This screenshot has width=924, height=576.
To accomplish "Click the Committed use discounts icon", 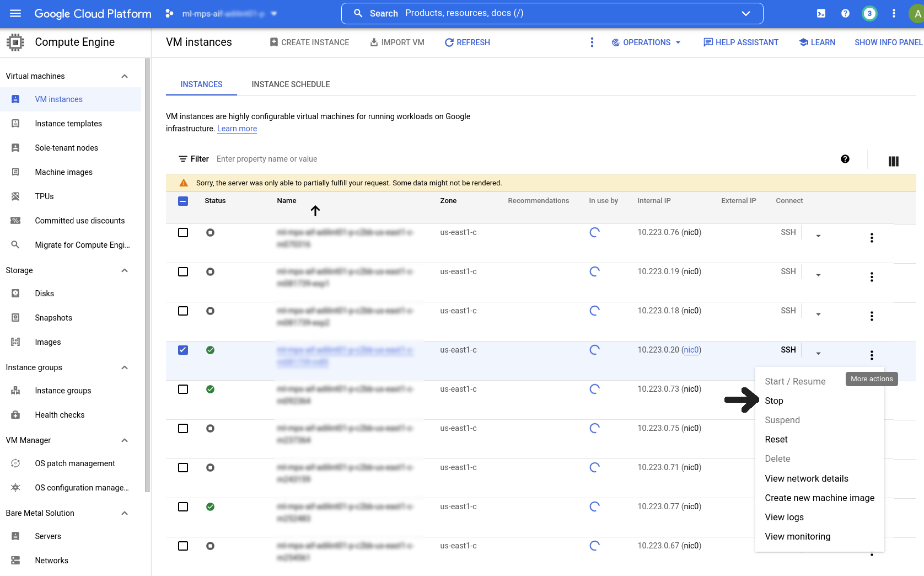I will (x=15, y=221).
